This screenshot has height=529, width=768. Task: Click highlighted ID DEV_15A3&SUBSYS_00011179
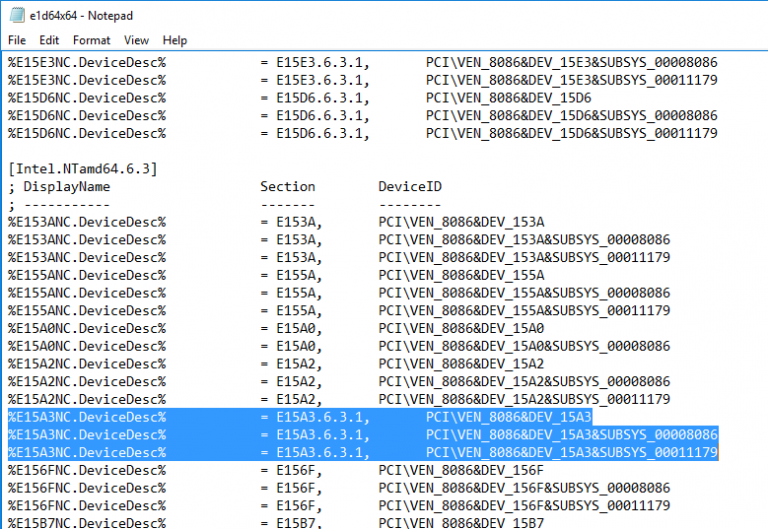point(571,453)
